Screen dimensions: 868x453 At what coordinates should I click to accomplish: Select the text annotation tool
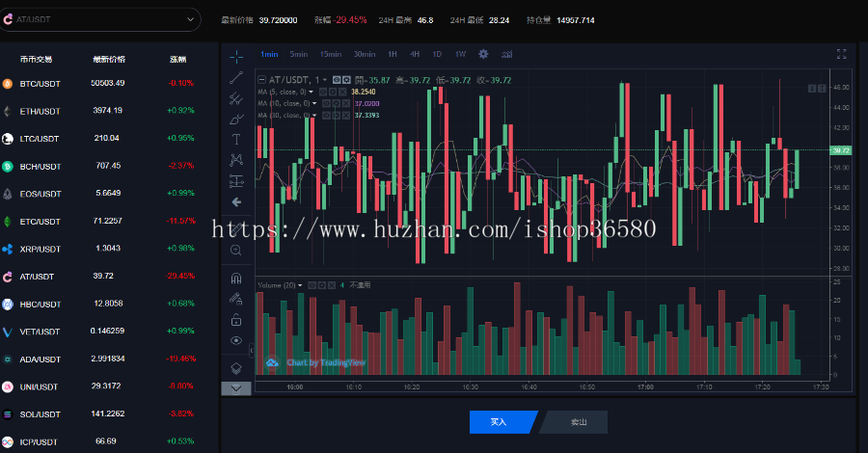pos(236,140)
